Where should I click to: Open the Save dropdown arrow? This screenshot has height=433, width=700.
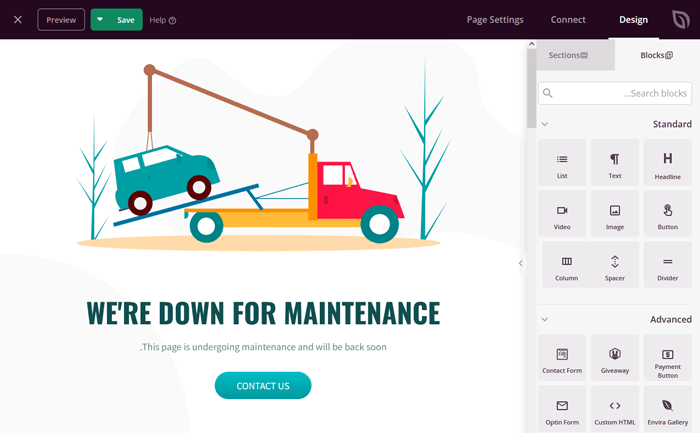click(x=100, y=20)
